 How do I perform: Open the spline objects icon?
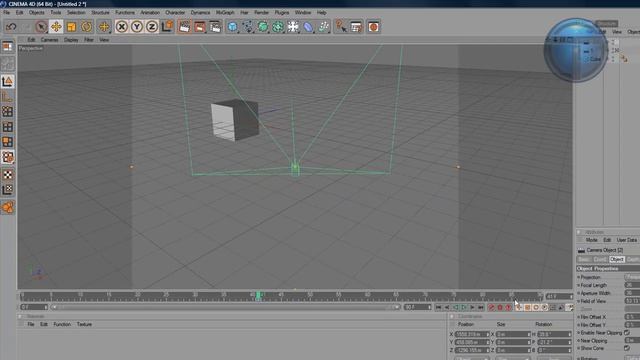248,27
